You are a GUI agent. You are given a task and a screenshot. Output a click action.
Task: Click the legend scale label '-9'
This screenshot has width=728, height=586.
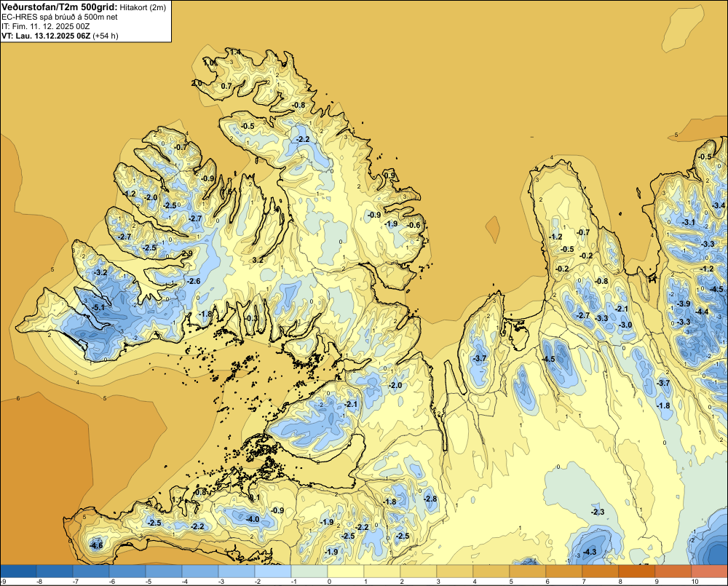[3, 582]
